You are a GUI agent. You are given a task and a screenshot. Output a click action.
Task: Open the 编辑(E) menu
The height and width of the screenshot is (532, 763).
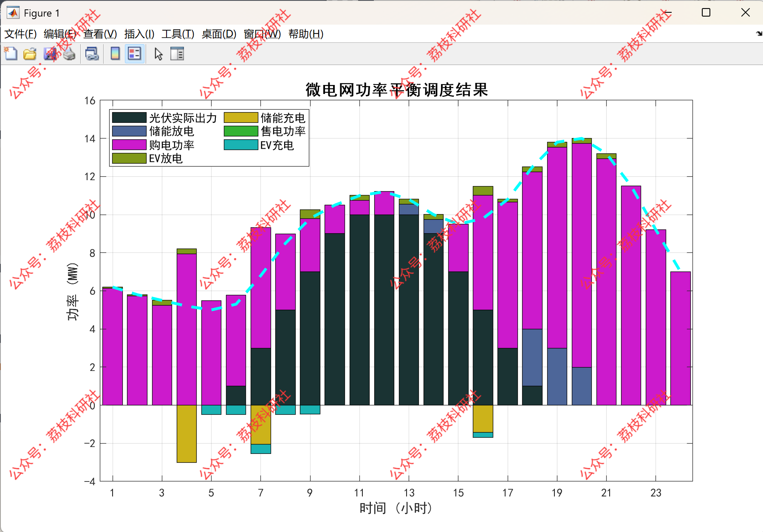(60, 34)
